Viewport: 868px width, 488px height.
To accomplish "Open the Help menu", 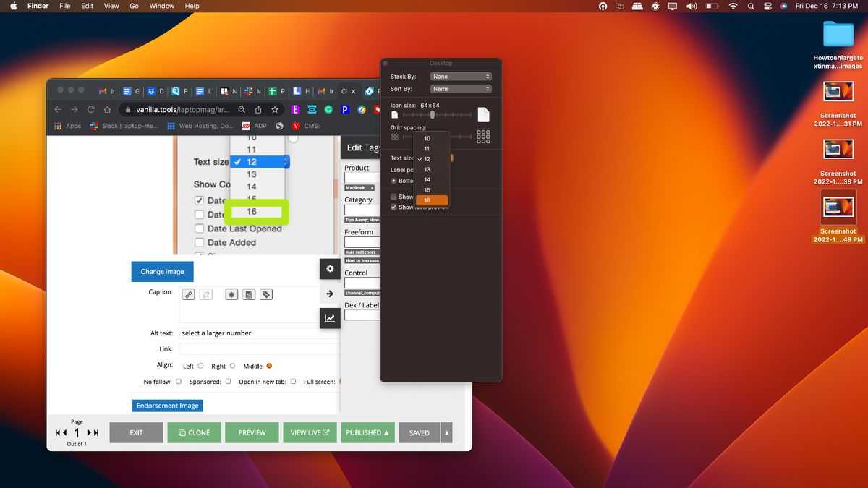I will 192,6.
